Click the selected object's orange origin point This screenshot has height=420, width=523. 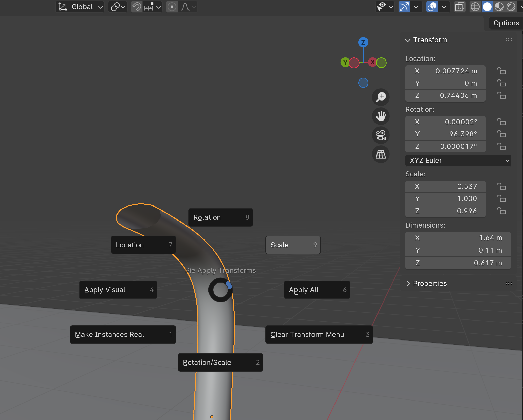pyautogui.click(x=212, y=417)
